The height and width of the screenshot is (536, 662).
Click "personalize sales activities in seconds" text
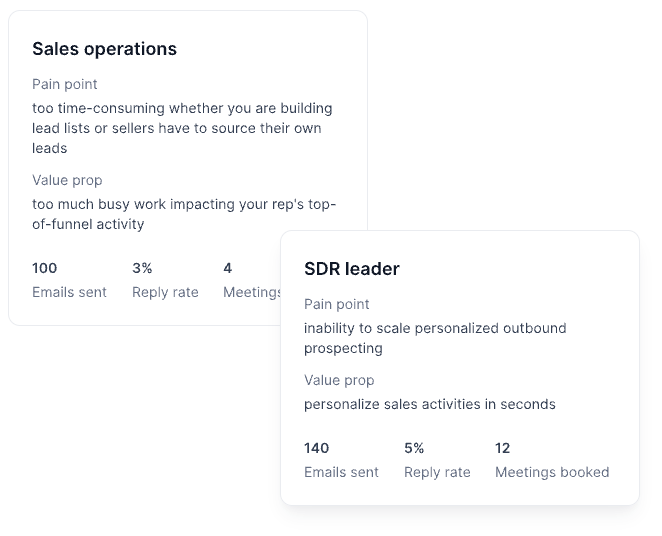[430, 404]
